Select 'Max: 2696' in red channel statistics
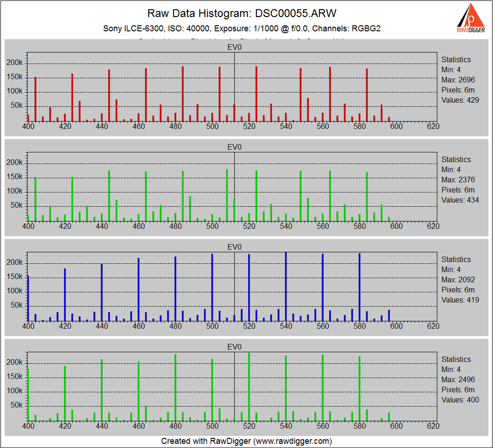The width and height of the screenshot is (493, 448). pyautogui.click(x=458, y=80)
